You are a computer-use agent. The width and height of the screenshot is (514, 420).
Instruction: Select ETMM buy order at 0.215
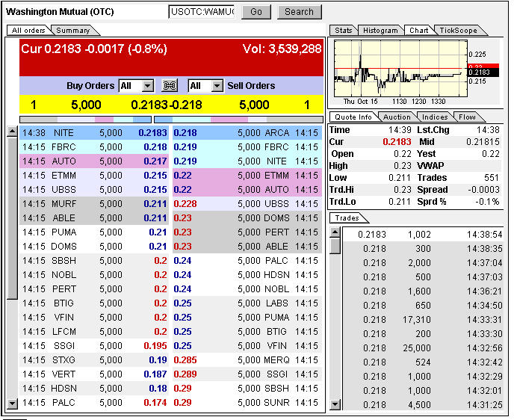pyautogui.click(x=94, y=176)
